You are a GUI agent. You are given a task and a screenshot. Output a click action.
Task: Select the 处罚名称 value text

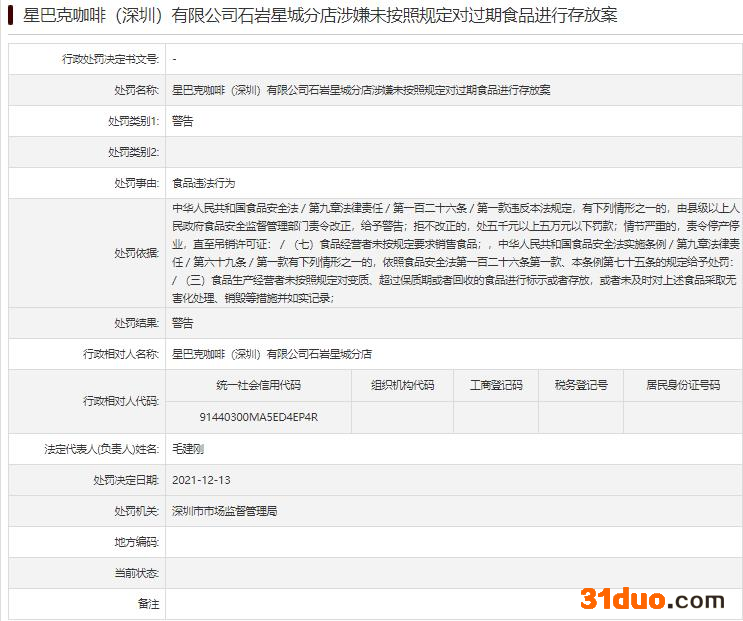click(x=361, y=90)
